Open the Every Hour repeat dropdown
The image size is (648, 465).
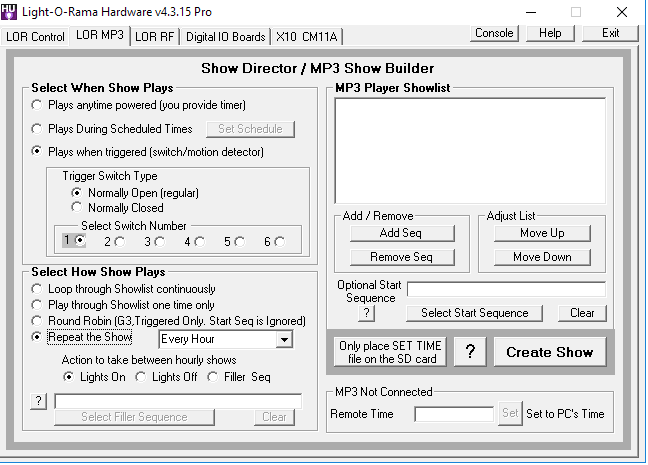284,340
